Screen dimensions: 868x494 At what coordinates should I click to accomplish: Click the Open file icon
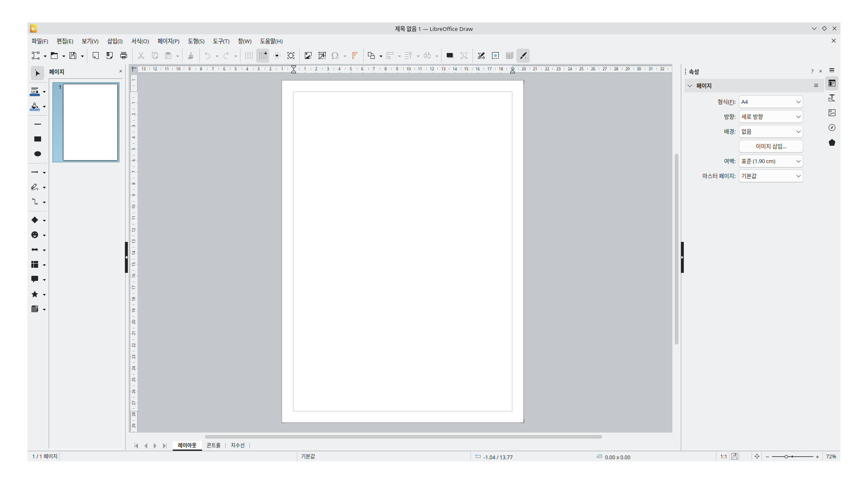pyautogui.click(x=54, y=56)
